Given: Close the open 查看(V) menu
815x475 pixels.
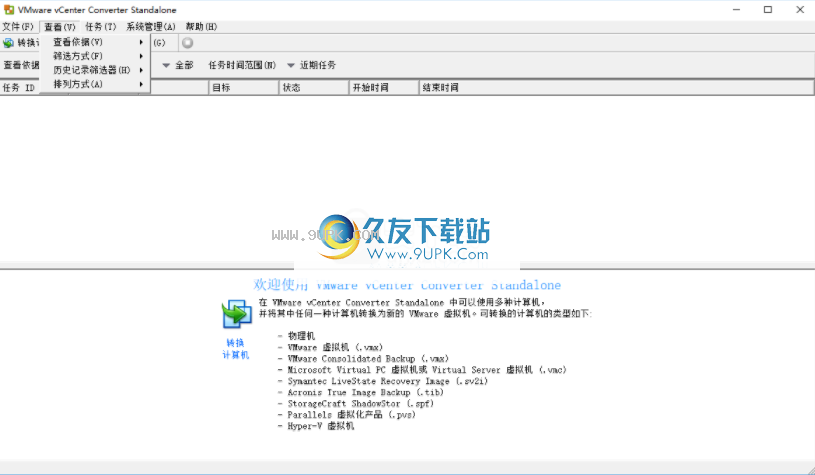Looking at the screenshot, I should pos(60,27).
